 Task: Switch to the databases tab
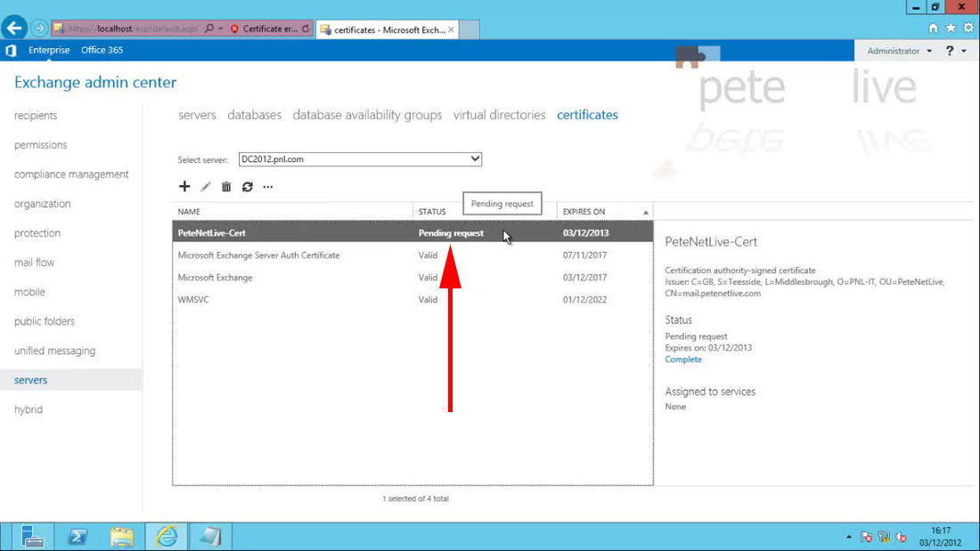(x=255, y=115)
